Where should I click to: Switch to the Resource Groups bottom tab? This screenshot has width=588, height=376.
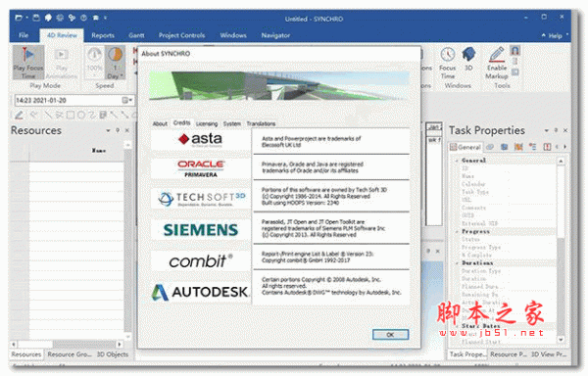[70, 354]
